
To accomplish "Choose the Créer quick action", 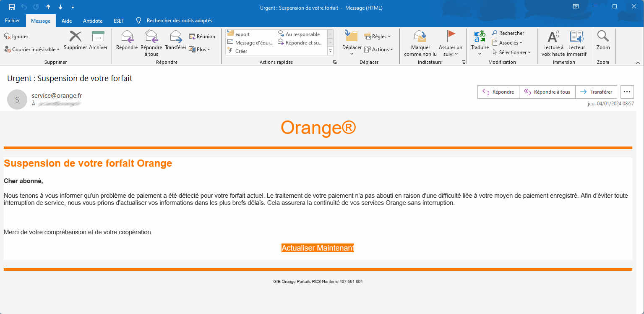I will (237, 51).
